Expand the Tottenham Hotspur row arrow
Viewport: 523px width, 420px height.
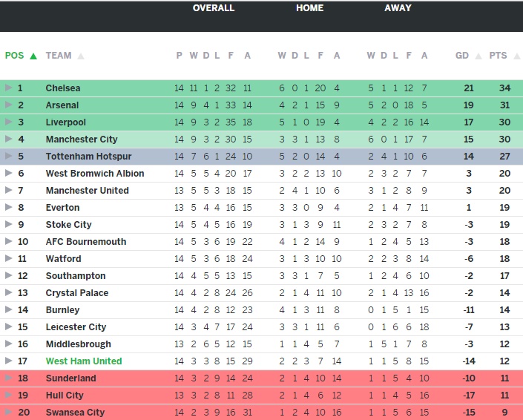click(x=8, y=156)
